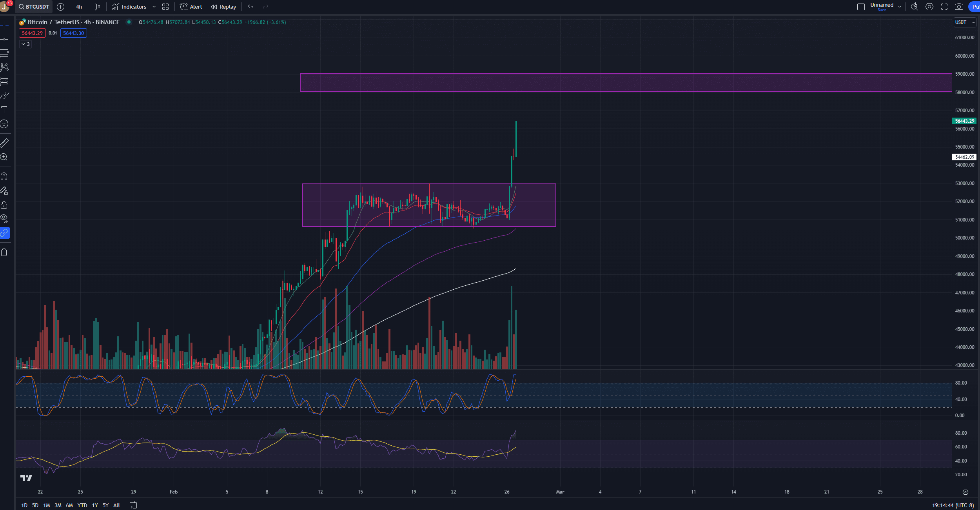The height and width of the screenshot is (510, 980).
Task: Toggle magnet mode
Action: 4,176
